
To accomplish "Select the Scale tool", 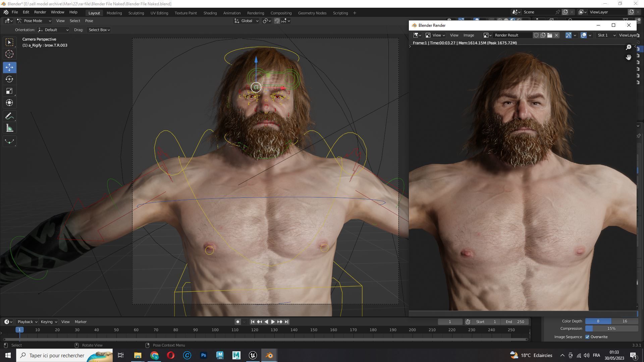I will click(9, 91).
